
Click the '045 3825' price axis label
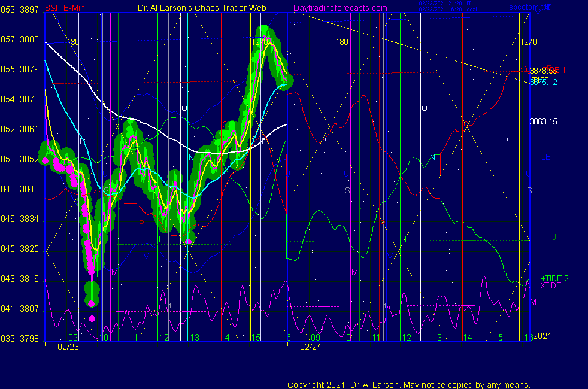pos(20,249)
